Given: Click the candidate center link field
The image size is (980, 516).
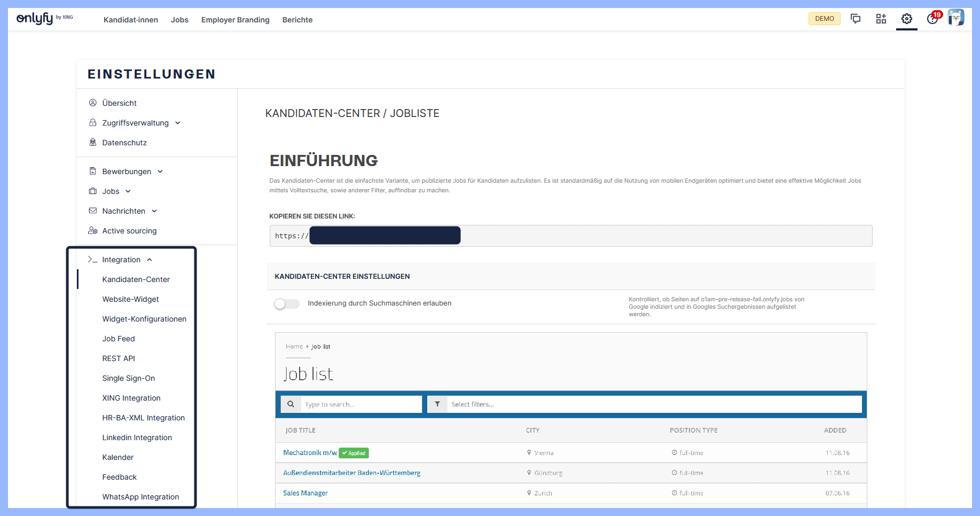Looking at the screenshot, I should click(570, 236).
